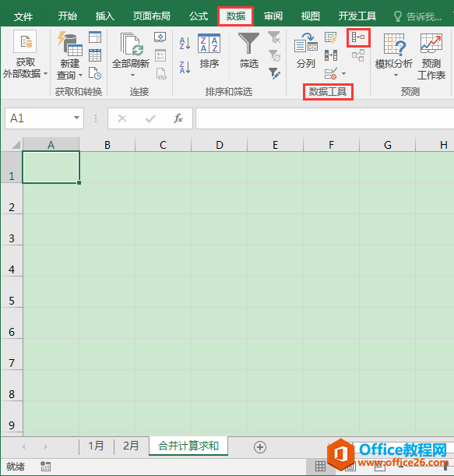454x476 pixels.
Task: Select cell C5
Action: [x=163, y=292]
